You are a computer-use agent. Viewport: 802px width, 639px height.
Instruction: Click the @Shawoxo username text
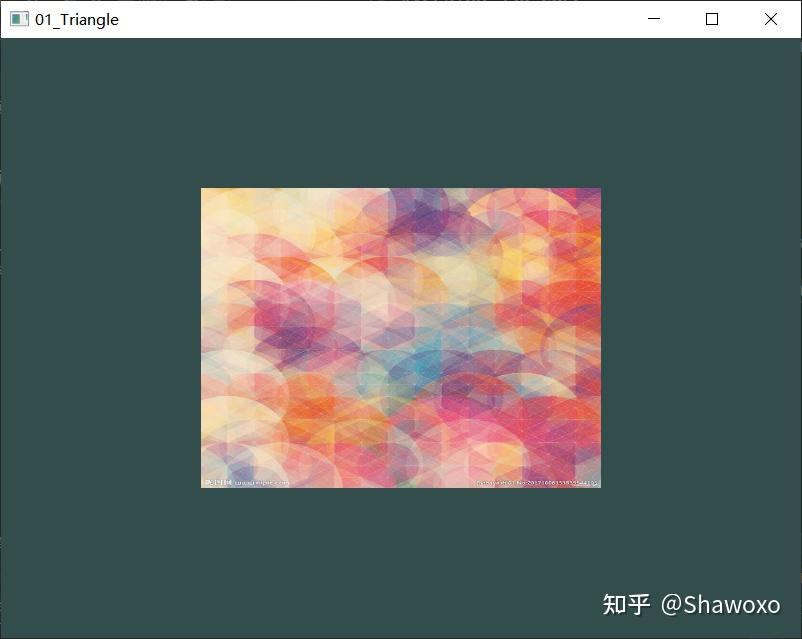point(725,605)
